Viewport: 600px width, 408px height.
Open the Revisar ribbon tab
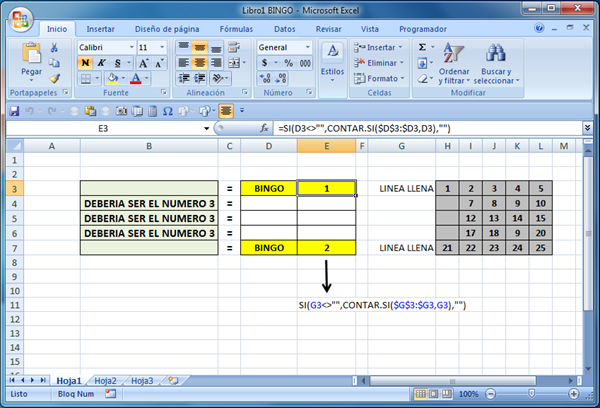coord(328,29)
